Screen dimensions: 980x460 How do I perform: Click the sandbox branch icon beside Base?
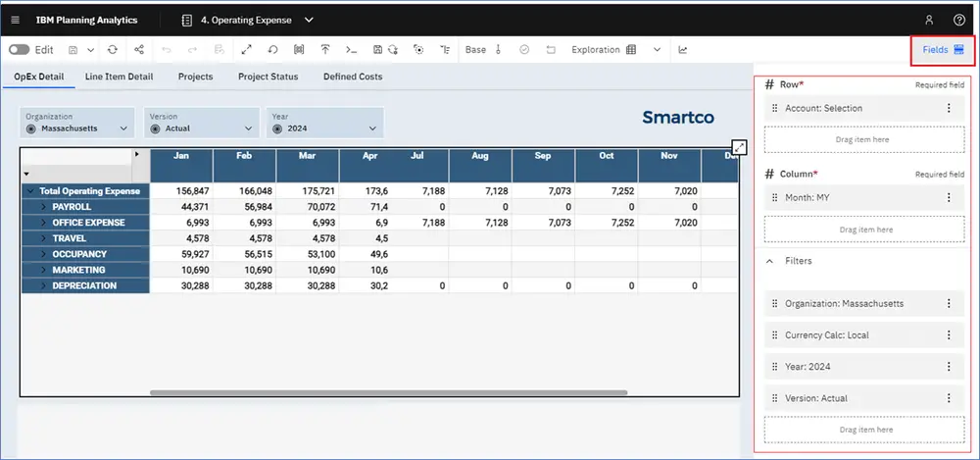(x=498, y=49)
